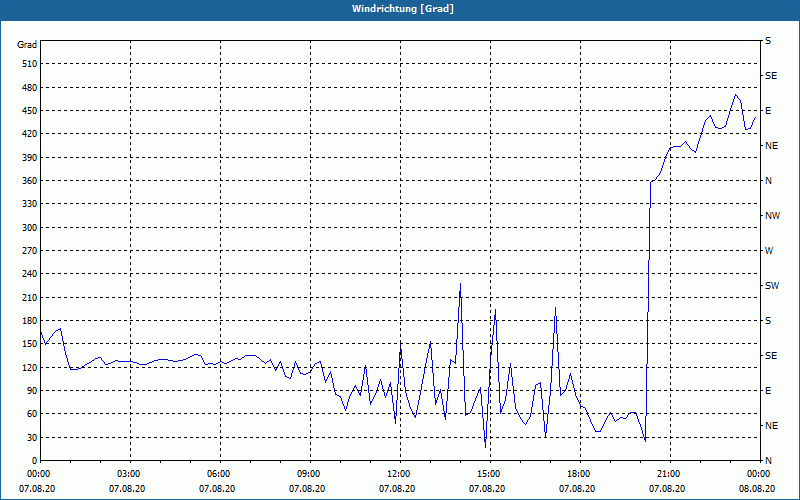800x500 pixels.
Task: Click the 07.08.20 date under 21:00
Action: [667, 489]
